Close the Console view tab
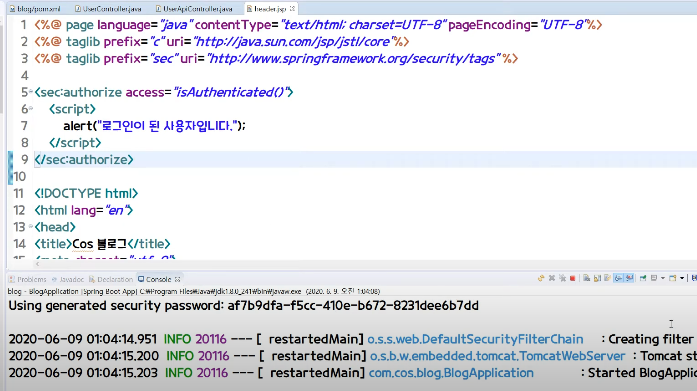 pyautogui.click(x=177, y=279)
